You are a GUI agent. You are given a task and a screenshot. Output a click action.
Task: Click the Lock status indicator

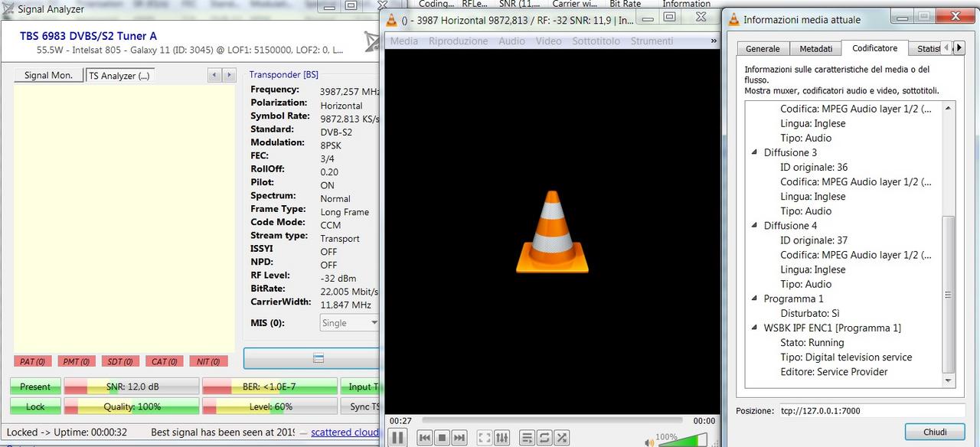35,406
